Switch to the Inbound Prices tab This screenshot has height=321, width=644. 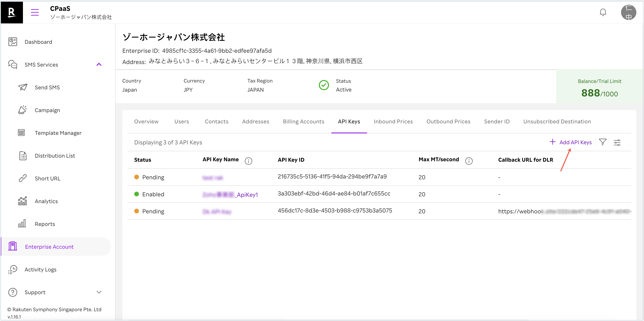tap(393, 121)
